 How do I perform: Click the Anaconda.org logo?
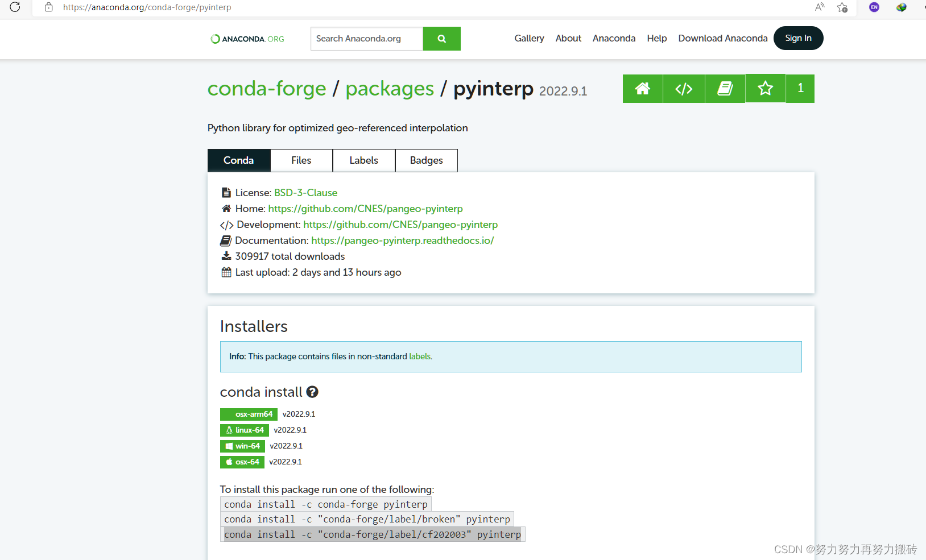tap(246, 39)
